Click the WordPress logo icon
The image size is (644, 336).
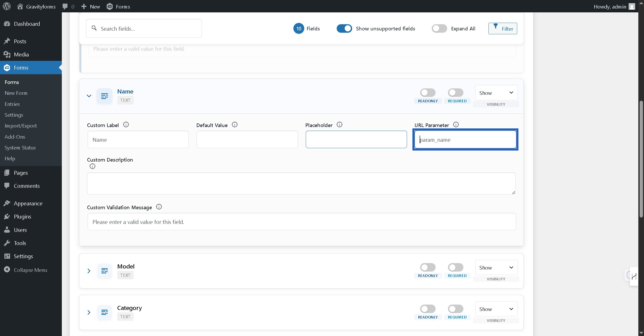[7, 6]
